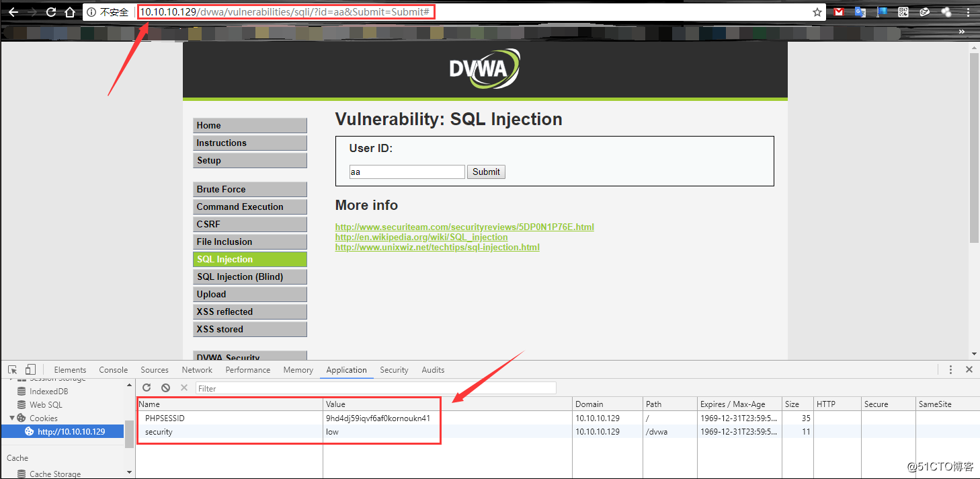Open the XSS reflected page

click(x=250, y=311)
